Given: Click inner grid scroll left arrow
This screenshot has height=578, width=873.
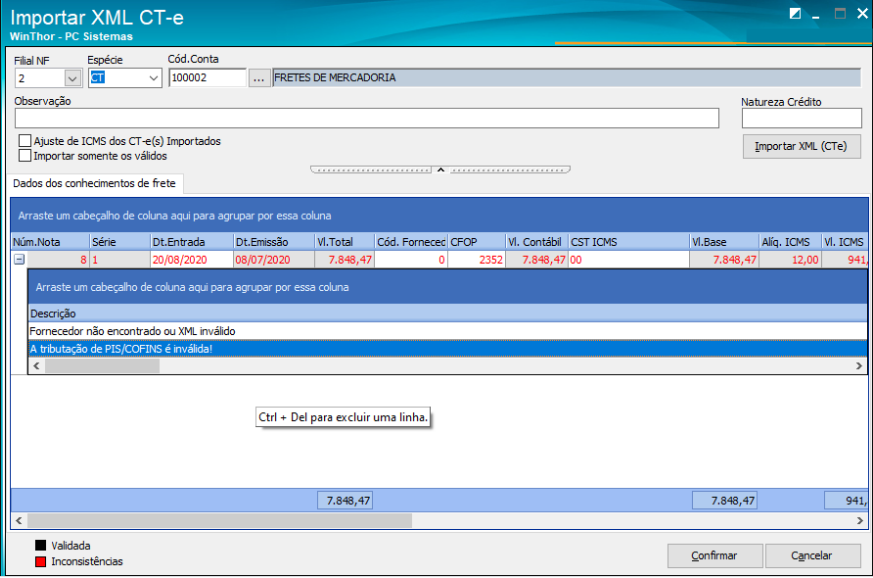Looking at the screenshot, I should coord(36,366).
